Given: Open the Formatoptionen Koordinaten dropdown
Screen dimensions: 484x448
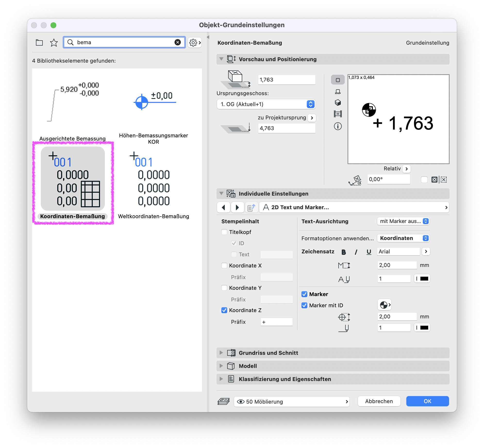Looking at the screenshot, I should point(403,238).
